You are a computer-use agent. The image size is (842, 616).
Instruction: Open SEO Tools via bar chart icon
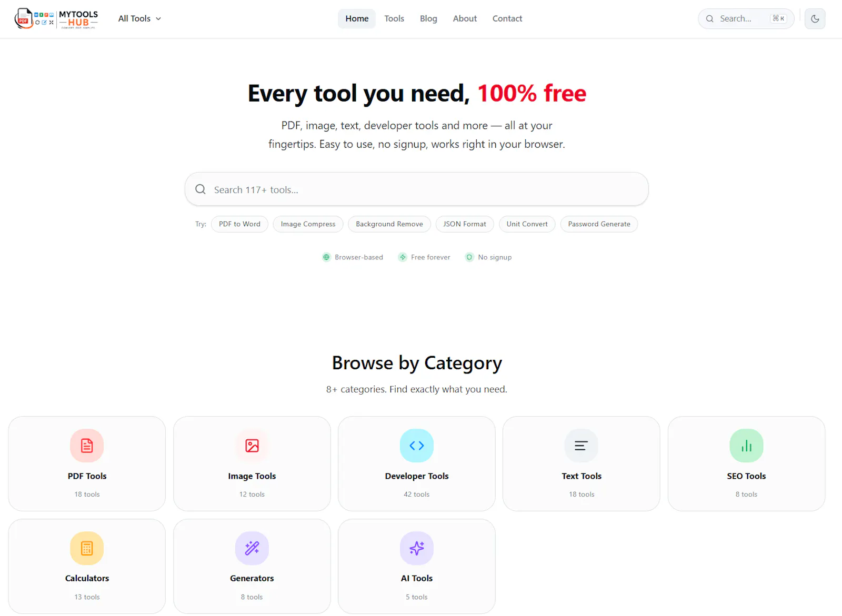746,446
